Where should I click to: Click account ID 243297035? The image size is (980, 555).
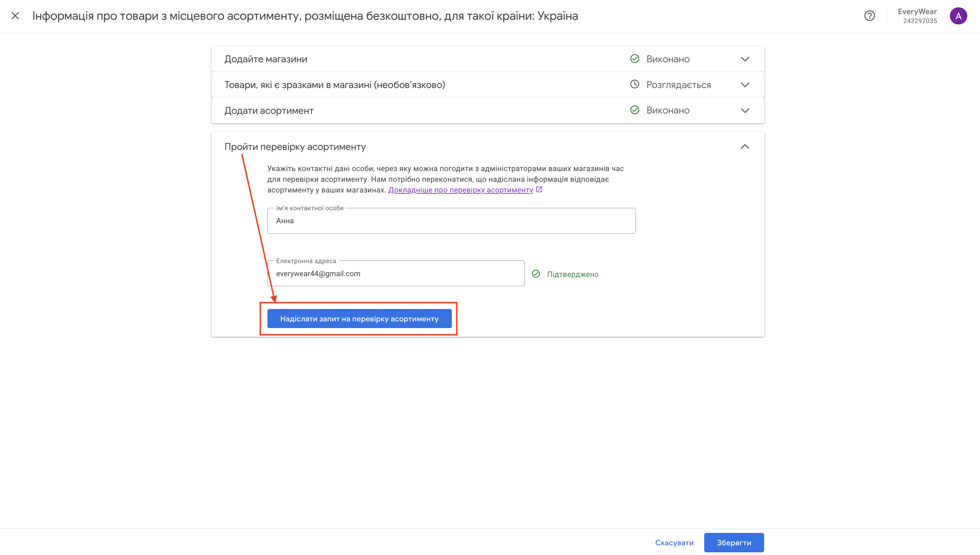920,21
